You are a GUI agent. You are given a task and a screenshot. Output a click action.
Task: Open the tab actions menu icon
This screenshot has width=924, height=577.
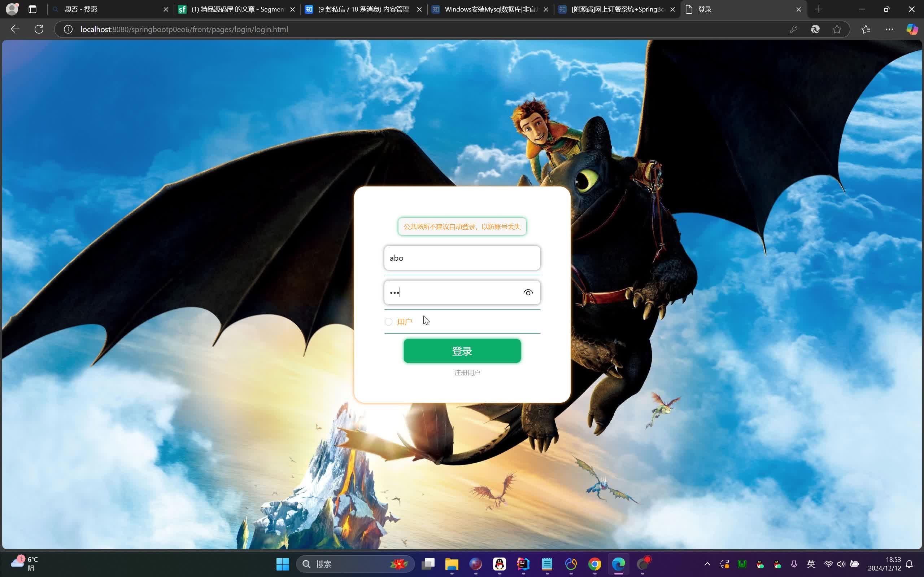[x=32, y=9]
